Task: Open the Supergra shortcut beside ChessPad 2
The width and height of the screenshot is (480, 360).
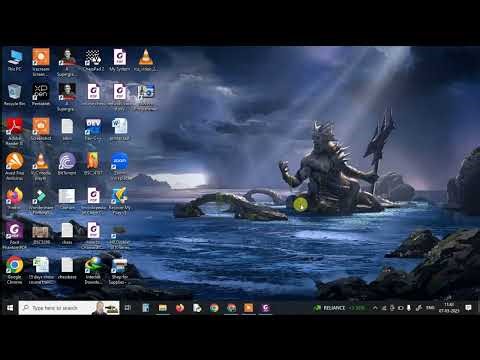Action: (67, 62)
